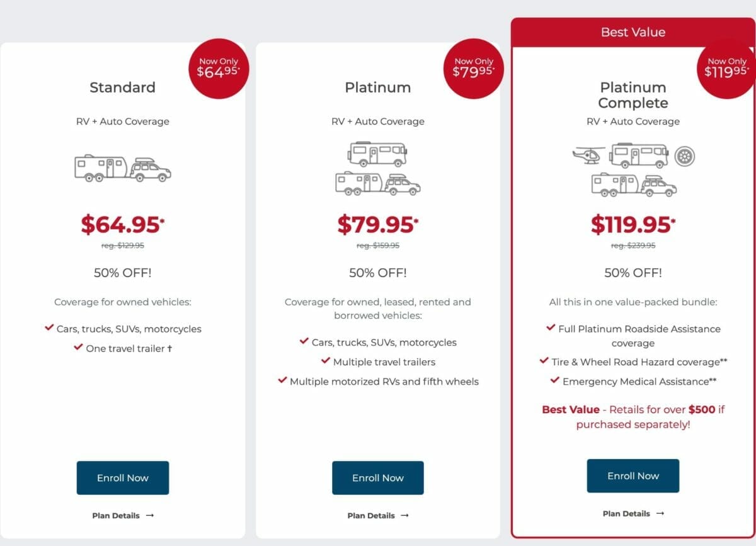The width and height of the screenshot is (756, 546).
Task: Select the Platinum plan heading
Action: tap(377, 88)
